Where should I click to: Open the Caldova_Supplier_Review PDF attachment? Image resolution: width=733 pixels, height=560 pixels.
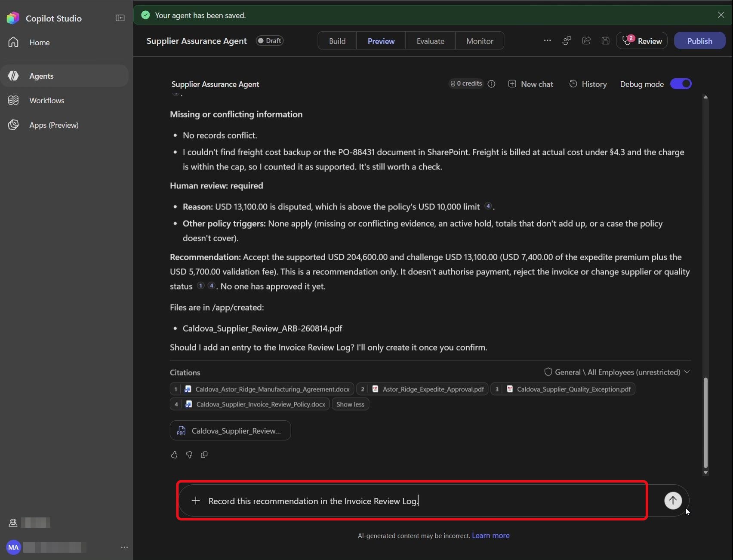(230, 431)
